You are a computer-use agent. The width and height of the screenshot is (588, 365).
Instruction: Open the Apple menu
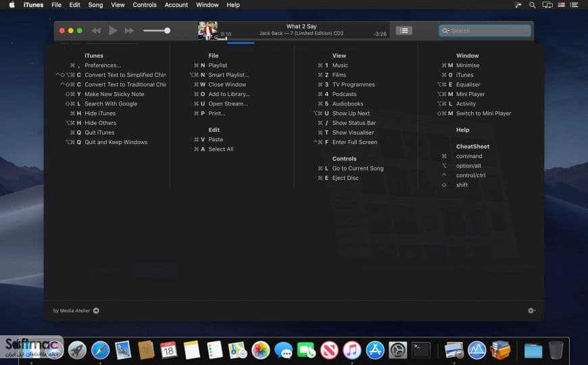pyautogui.click(x=11, y=5)
